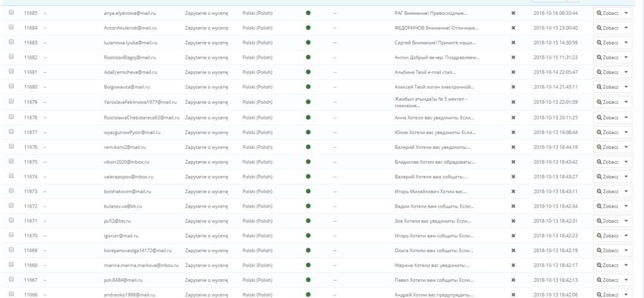Screen dimensions: 644x298
Task: Click status dot for row 11675
Action: click(x=308, y=162)
